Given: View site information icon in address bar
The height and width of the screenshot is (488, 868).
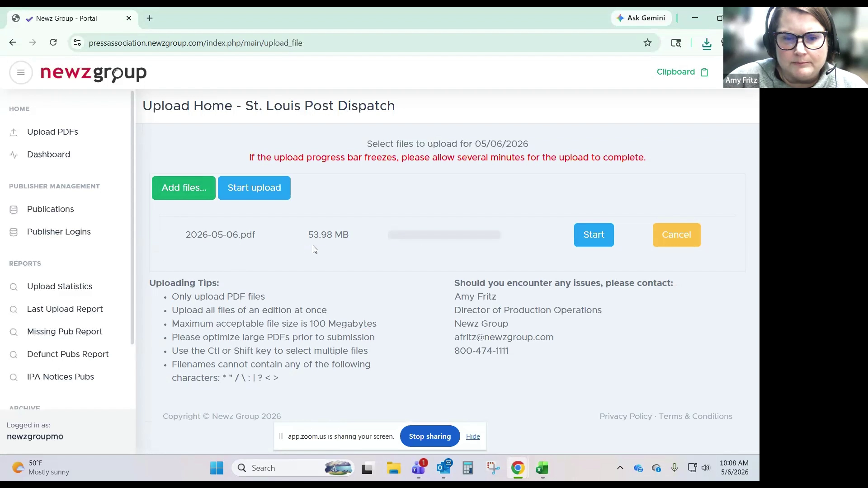Looking at the screenshot, I should coord(77,43).
